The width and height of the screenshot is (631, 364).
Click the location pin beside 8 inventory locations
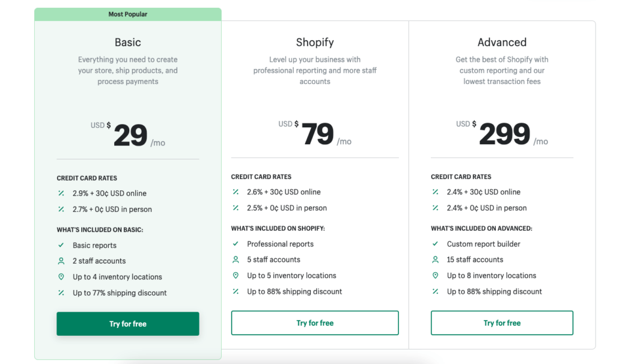coord(436,276)
